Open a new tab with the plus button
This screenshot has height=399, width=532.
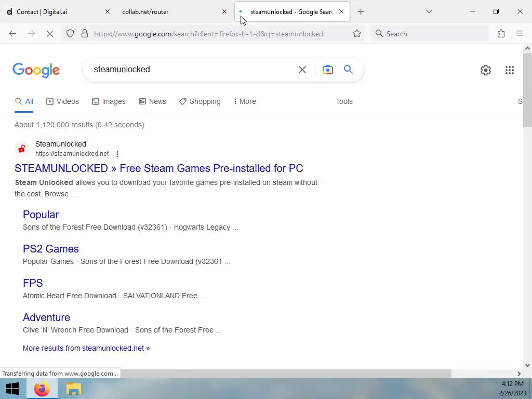[x=361, y=12]
